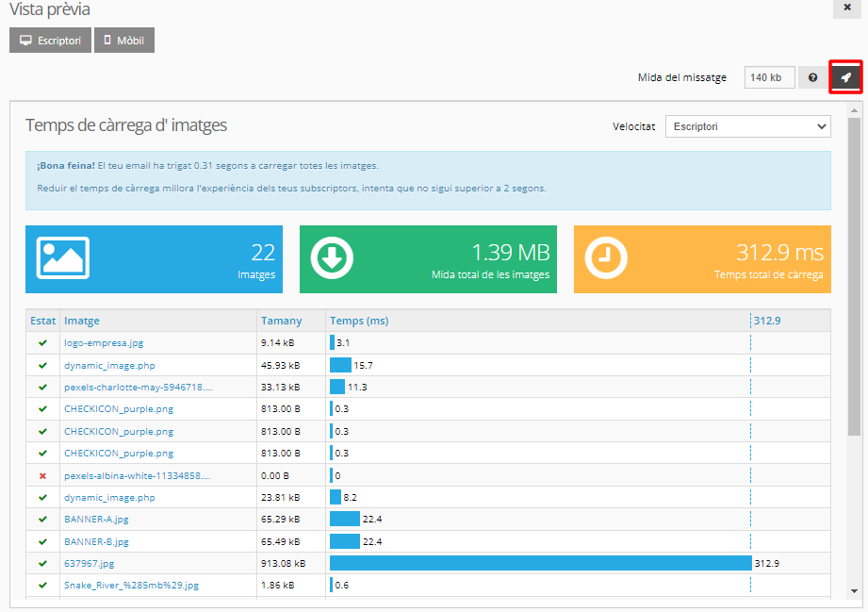Open the logo-empresa.jpg image link
The width and height of the screenshot is (868, 612).
pos(104,343)
